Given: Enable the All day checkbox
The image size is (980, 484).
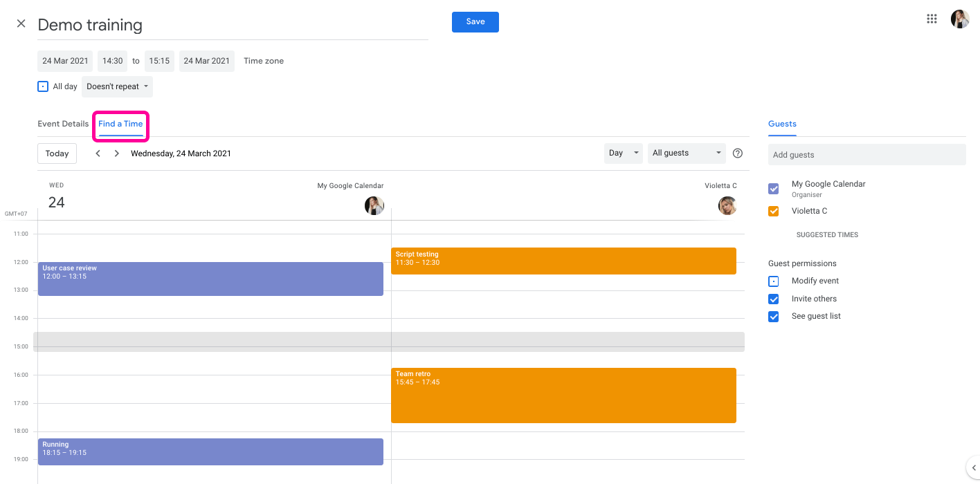Looking at the screenshot, I should click(43, 86).
